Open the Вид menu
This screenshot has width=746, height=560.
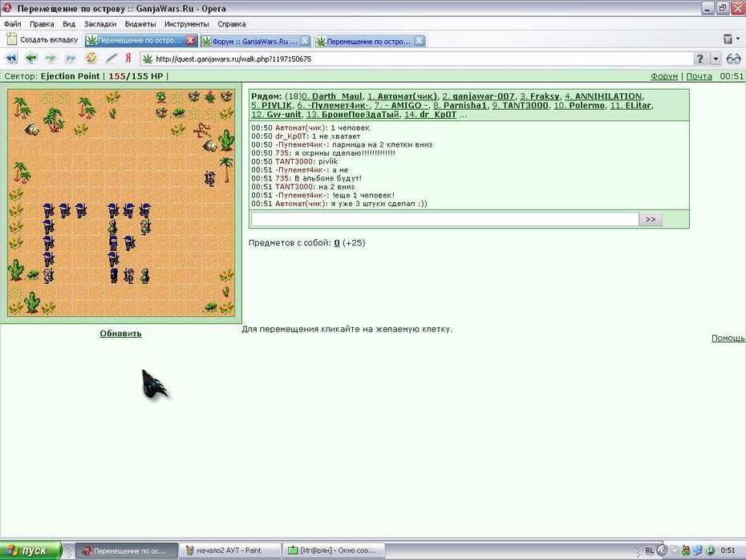tap(69, 24)
